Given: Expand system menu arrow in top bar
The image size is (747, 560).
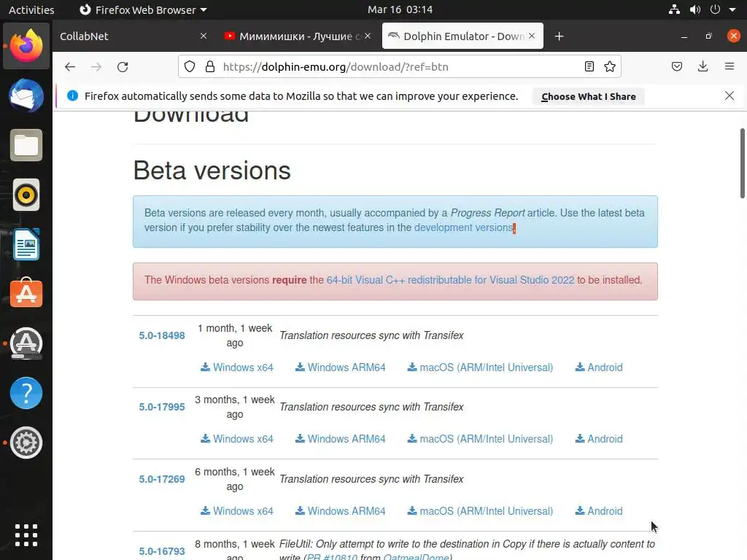Looking at the screenshot, I should click(732, 9).
